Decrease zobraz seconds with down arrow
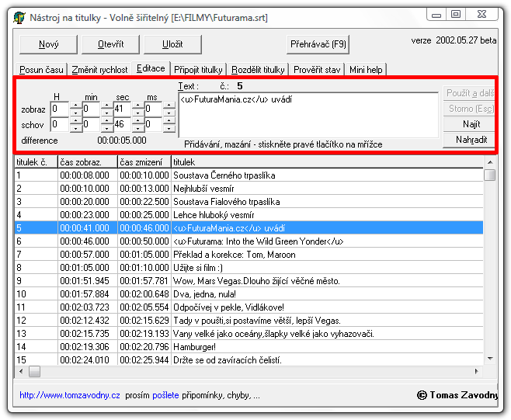 tap(138, 113)
